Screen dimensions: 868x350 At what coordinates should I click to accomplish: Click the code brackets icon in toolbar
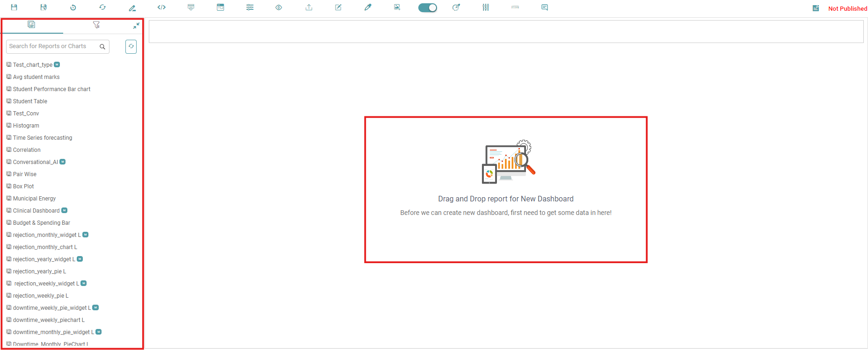click(161, 7)
